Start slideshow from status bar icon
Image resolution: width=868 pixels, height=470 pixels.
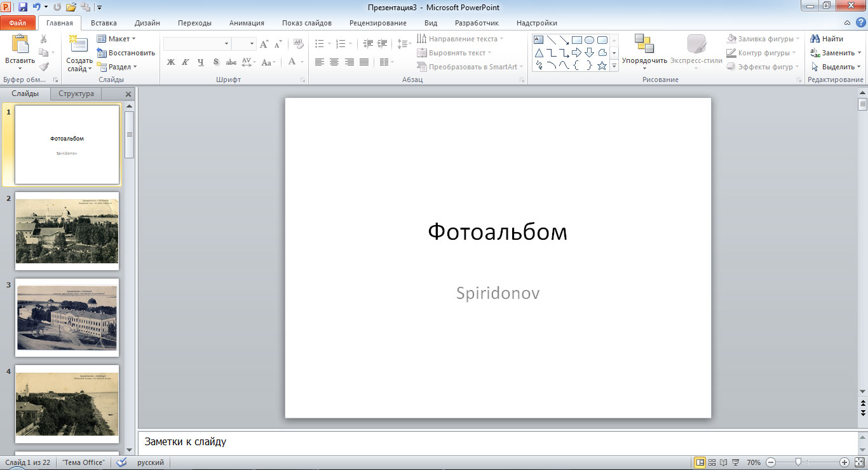pos(736,462)
